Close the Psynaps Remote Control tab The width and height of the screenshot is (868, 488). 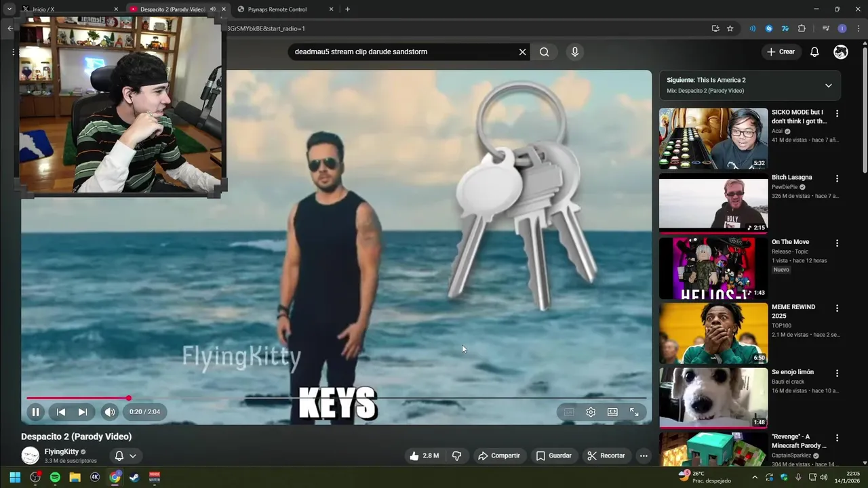tap(331, 9)
